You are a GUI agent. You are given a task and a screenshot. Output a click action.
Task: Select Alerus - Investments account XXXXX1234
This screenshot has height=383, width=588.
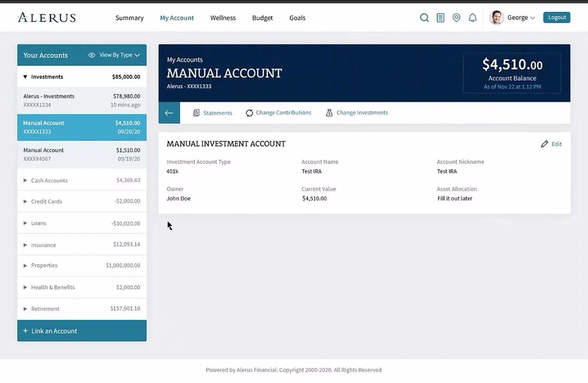(82, 100)
